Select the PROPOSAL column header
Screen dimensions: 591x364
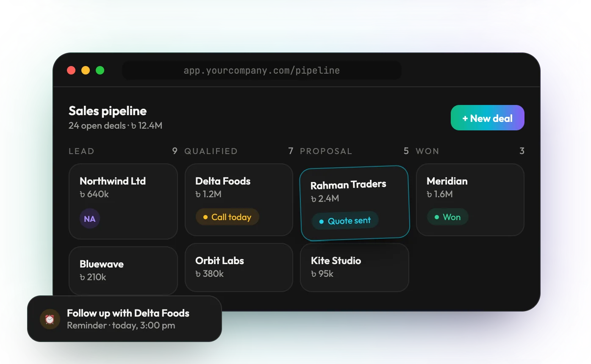[x=326, y=151]
